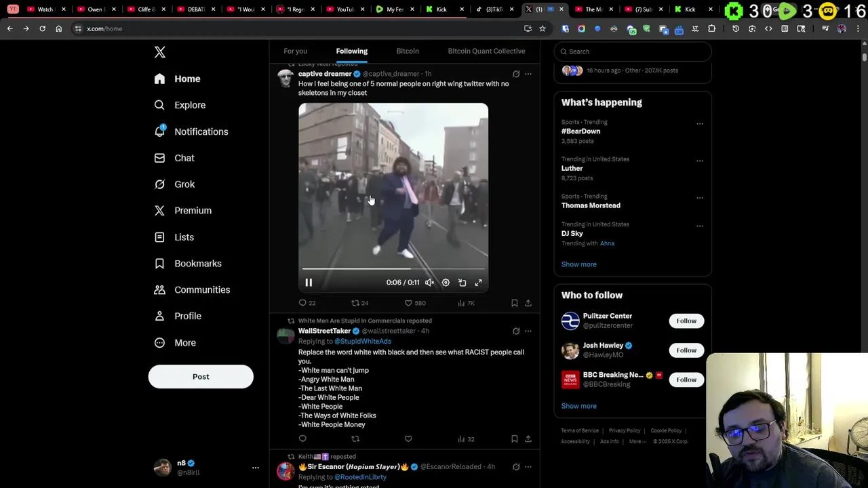Viewport: 868px width, 488px height.
Task: Share the captive dreamer post
Action: click(528, 303)
